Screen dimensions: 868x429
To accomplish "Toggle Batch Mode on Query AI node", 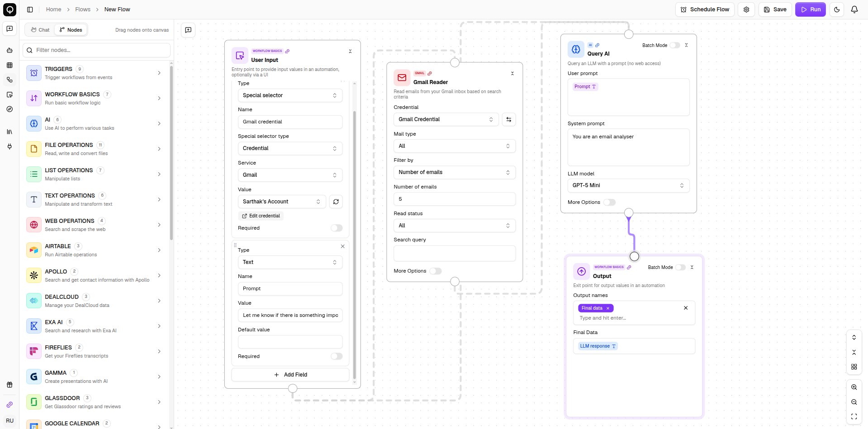I will (675, 45).
